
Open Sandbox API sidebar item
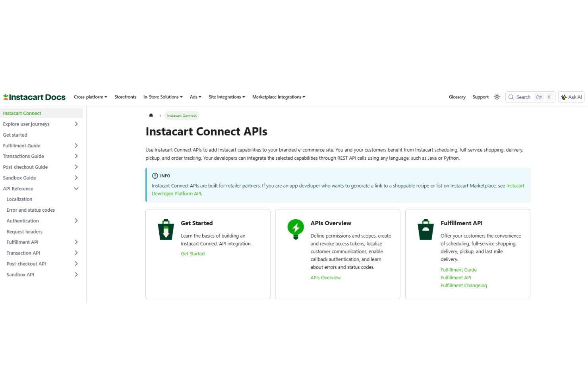click(20, 274)
